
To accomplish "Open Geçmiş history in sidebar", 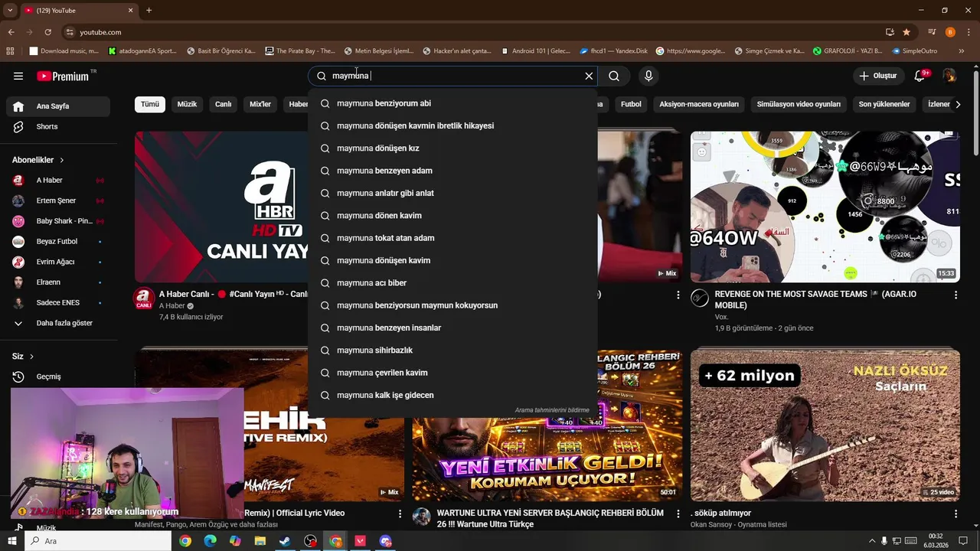I will tap(58, 377).
